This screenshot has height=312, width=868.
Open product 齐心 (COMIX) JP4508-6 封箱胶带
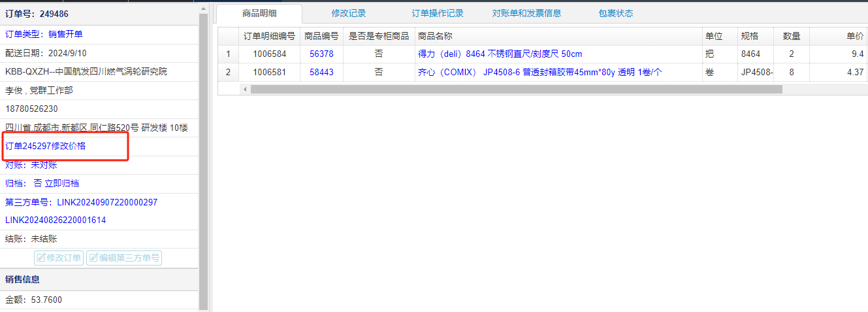tap(539, 72)
